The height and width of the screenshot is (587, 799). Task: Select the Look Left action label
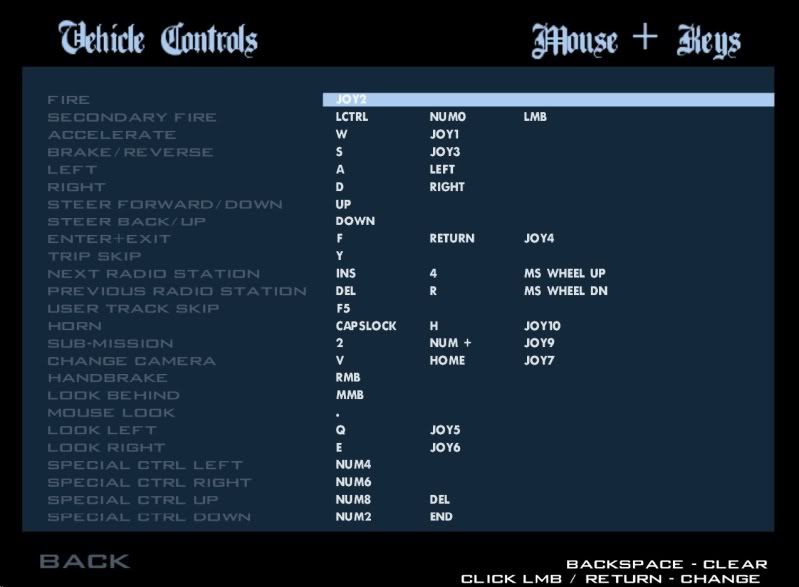click(x=102, y=431)
